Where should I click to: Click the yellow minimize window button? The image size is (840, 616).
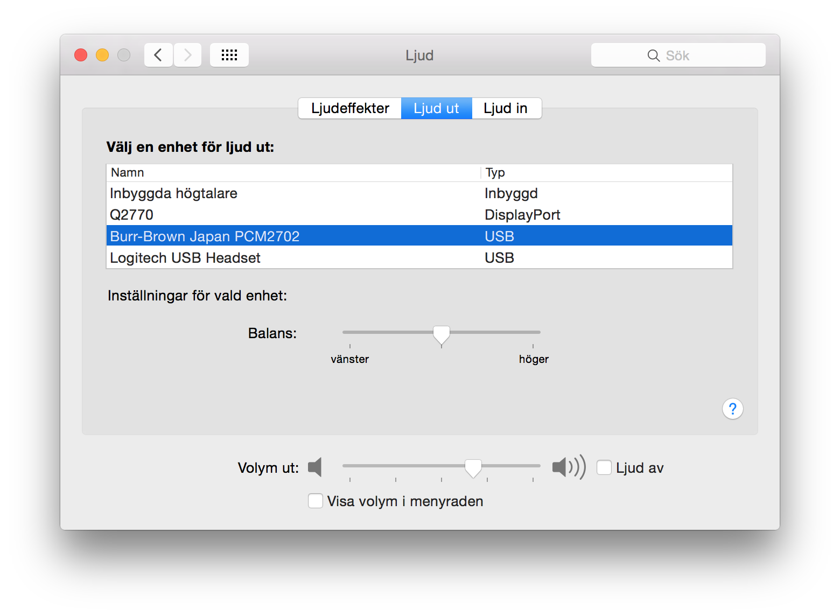(x=102, y=55)
